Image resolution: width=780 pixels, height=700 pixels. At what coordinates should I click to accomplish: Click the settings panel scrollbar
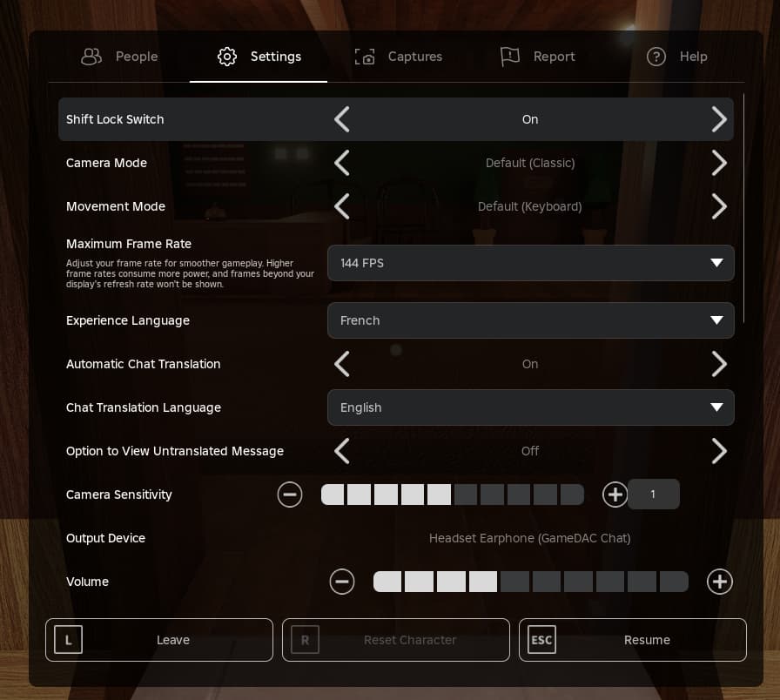(743, 208)
